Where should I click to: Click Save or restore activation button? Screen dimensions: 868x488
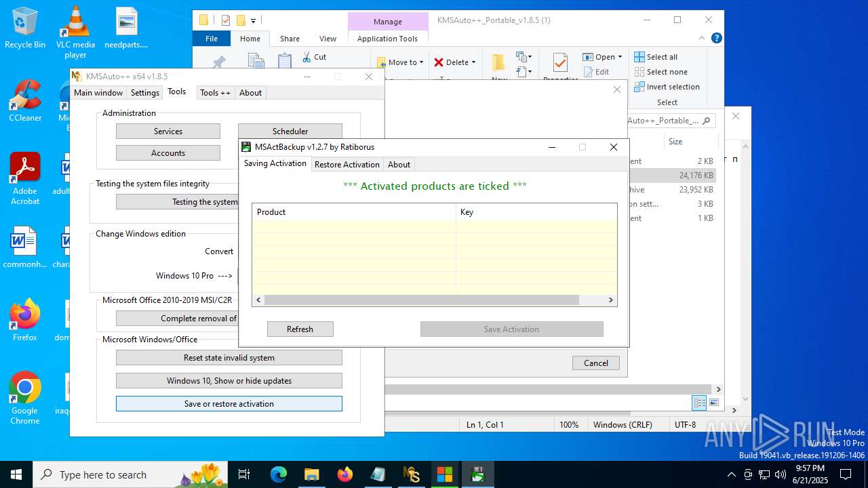[229, 404]
